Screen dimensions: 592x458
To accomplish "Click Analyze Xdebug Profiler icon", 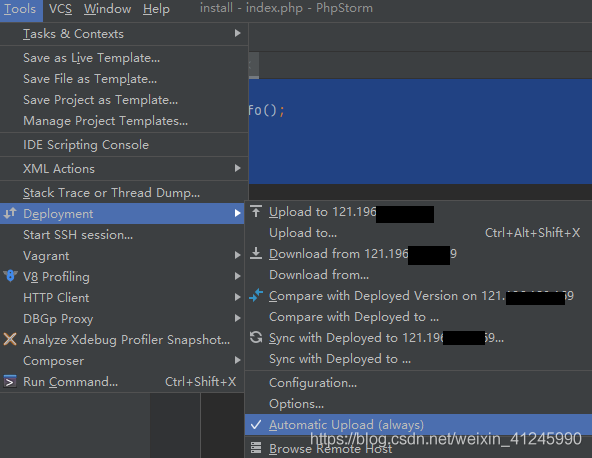I will [x=10, y=339].
